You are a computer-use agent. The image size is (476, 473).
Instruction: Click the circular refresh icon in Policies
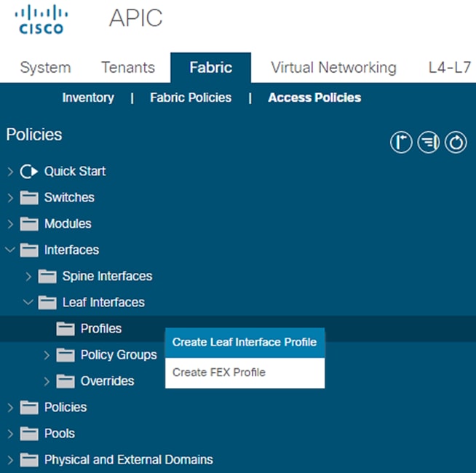pyautogui.click(x=456, y=143)
